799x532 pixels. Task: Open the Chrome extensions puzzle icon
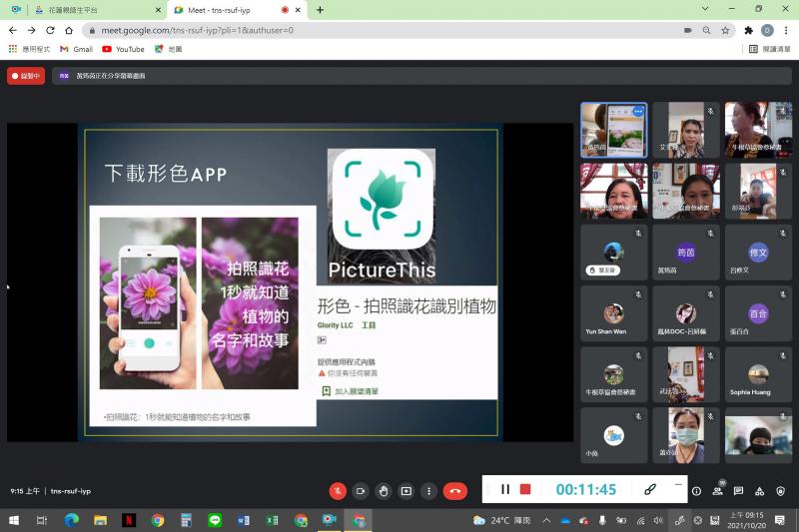748,31
